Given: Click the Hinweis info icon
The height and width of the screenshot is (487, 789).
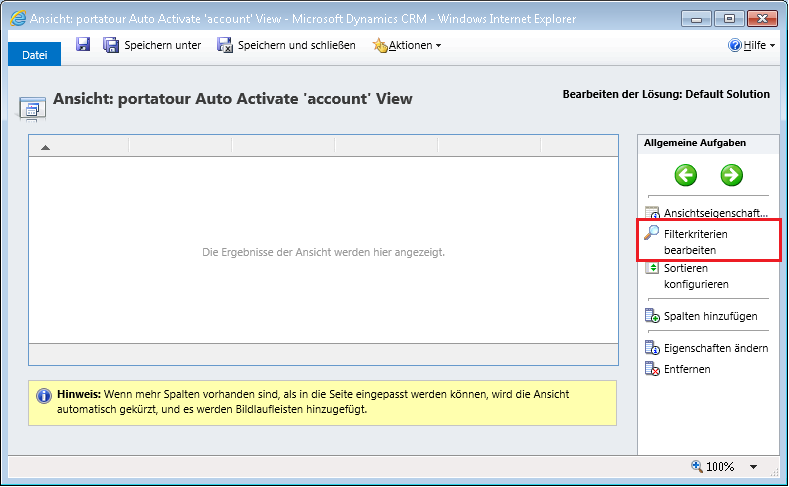Looking at the screenshot, I should click(x=44, y=396).
